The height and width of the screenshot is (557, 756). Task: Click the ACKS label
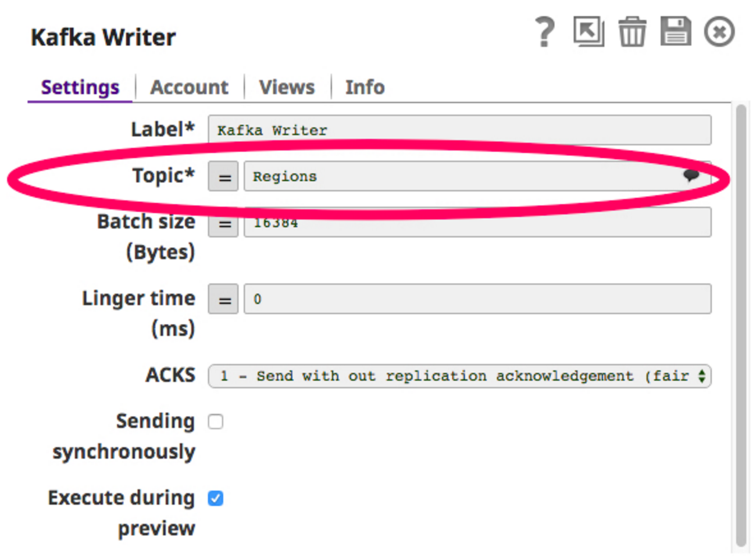click(170, 375)
